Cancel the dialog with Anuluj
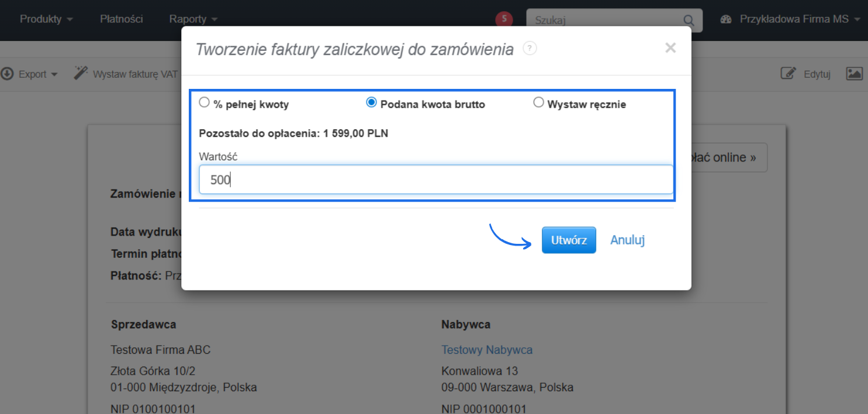 (x=627, y=240)
